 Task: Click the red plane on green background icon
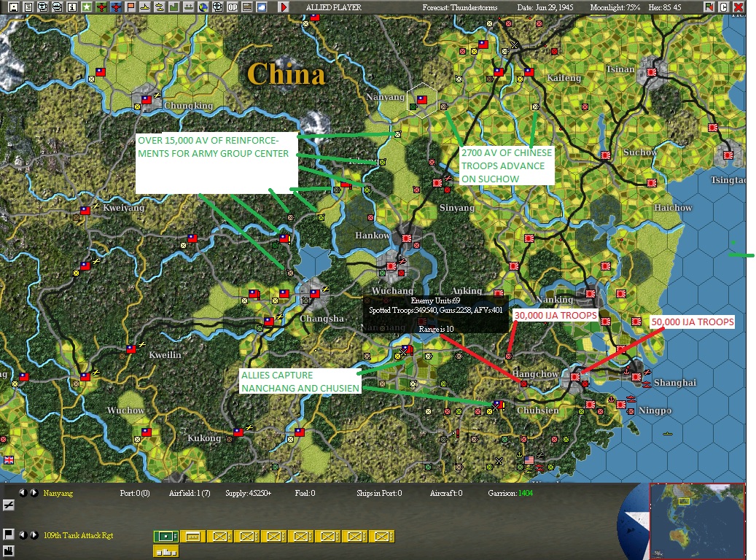point(101,7)
